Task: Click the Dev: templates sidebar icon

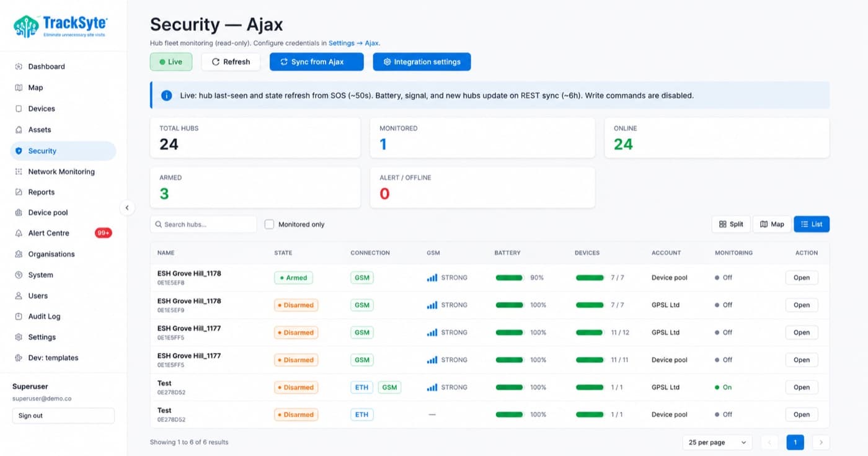Action: click(19, 358)
